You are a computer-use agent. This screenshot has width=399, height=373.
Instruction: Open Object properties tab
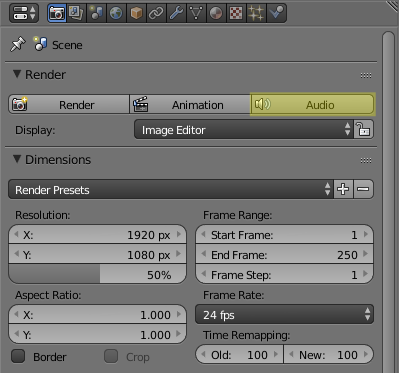point(136,13)
